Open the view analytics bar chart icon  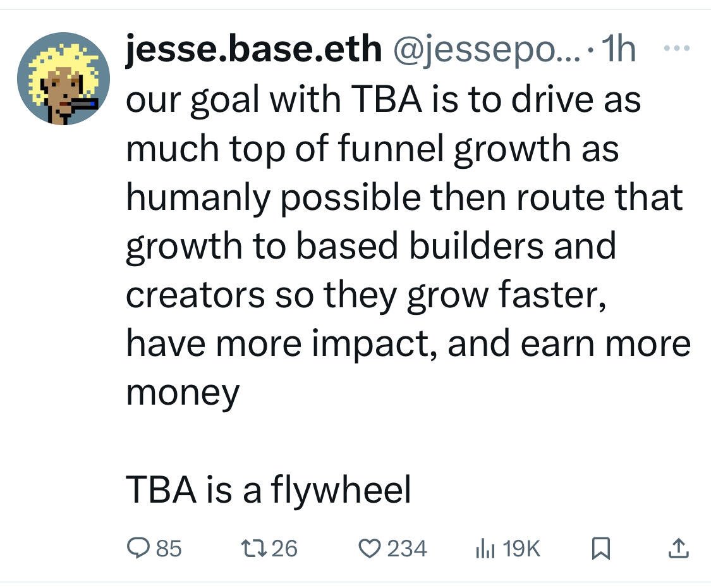click(485, 548)
